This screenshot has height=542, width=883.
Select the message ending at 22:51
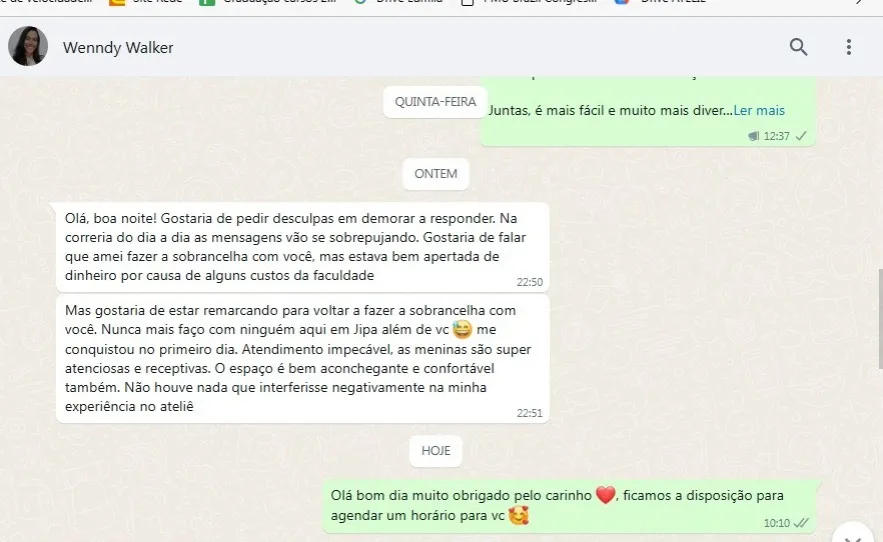tap(302, 358)
